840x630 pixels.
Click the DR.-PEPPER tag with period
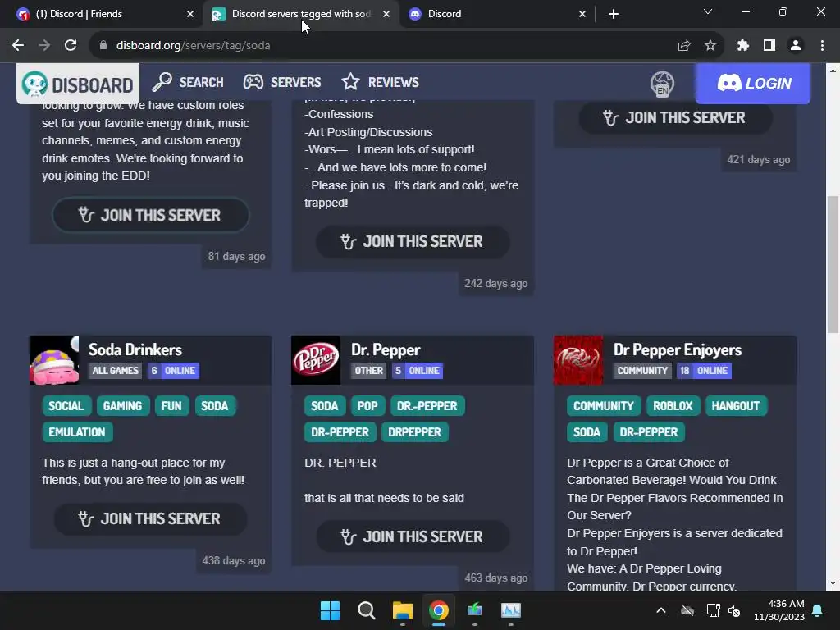(x=427, y=406)
